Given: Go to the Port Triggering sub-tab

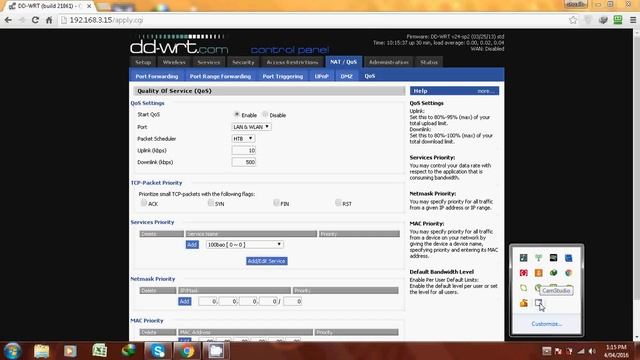Looking at the screenshot, I should pyautogui.click(x=283, y=76).
